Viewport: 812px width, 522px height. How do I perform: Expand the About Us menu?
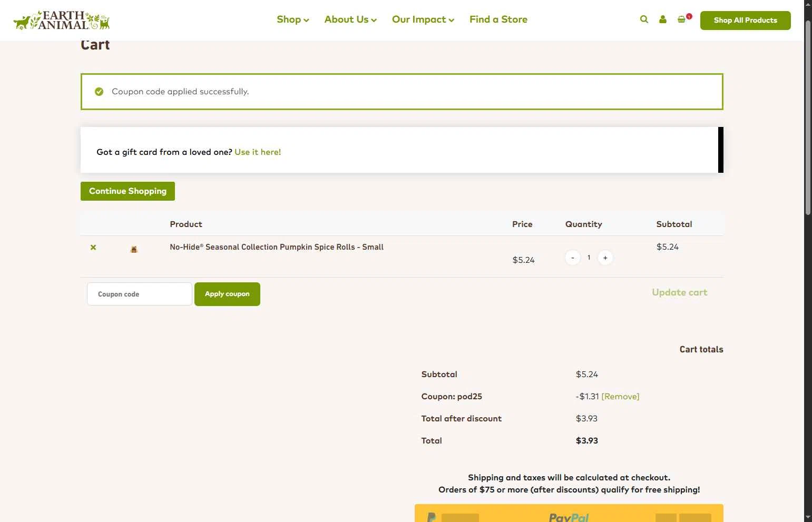coord(350,19)
